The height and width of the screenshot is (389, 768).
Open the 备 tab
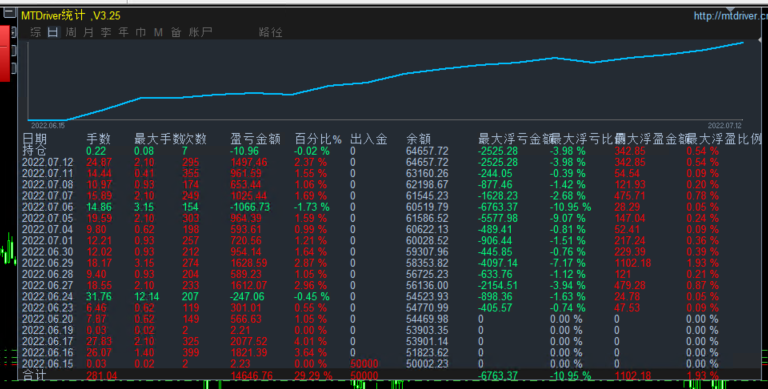pos(176,32)
